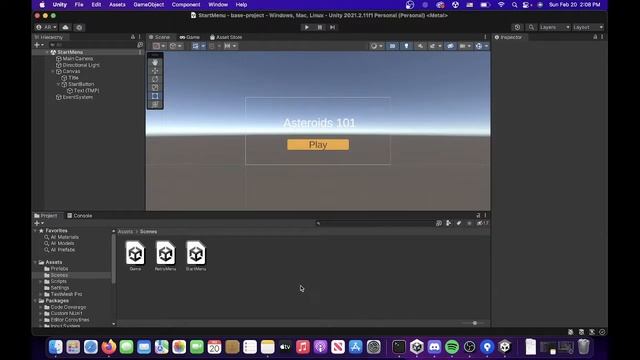The width and height of the screenshot is (640, 360).
Task: Select the Game scene asset
Action: point(135,256)
